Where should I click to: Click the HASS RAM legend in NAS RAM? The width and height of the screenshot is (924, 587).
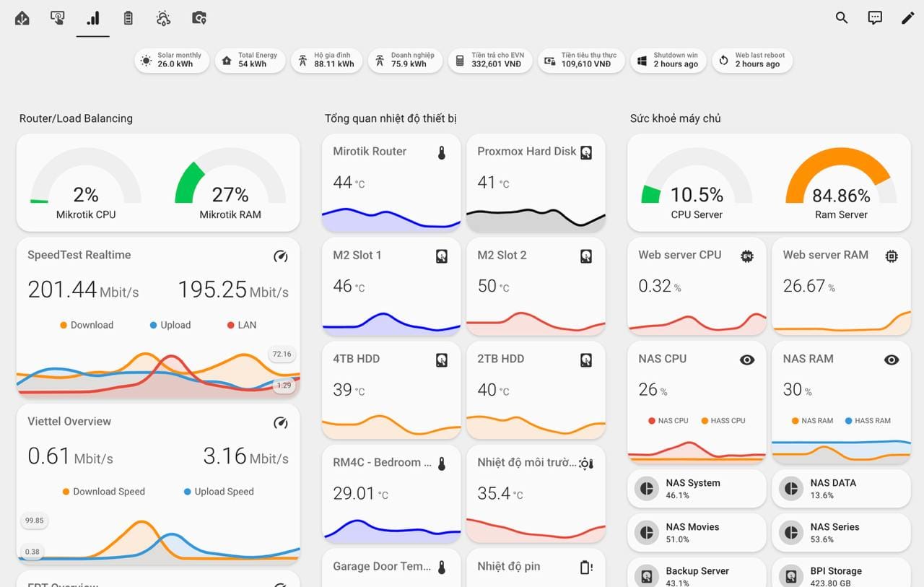point(868,420)
